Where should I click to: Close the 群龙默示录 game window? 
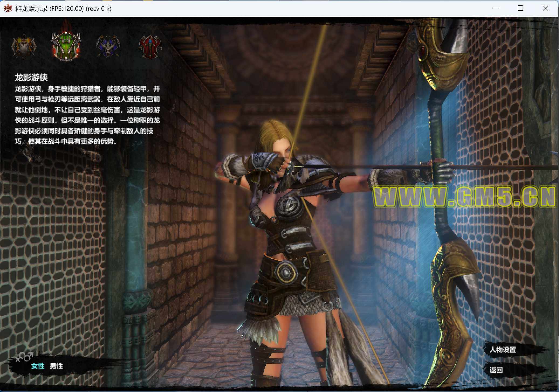point(545,8)
